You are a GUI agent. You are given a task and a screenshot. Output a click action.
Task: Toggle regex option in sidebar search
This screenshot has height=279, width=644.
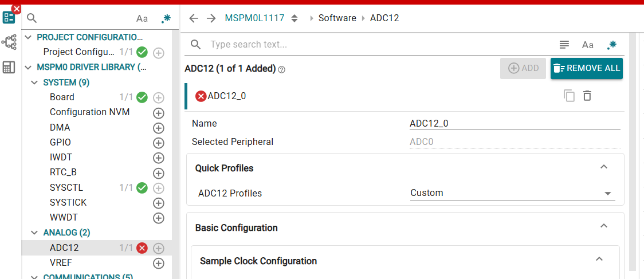[166, 18]
